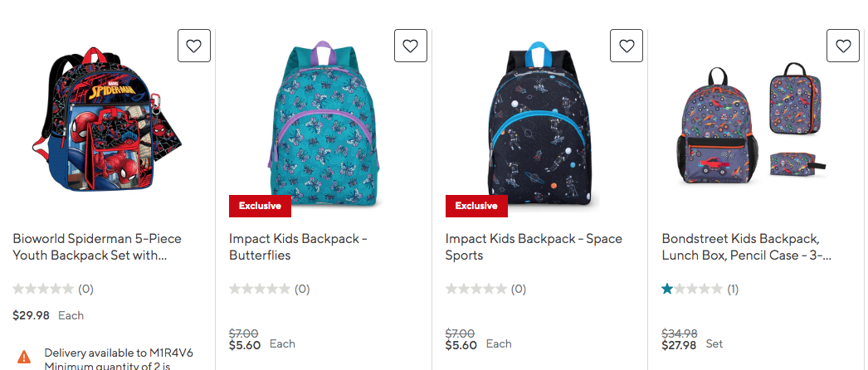This screenshot has width=868, height=370.
Task: Open the Space Sports backpack image
Action: (x=539, y=122)
